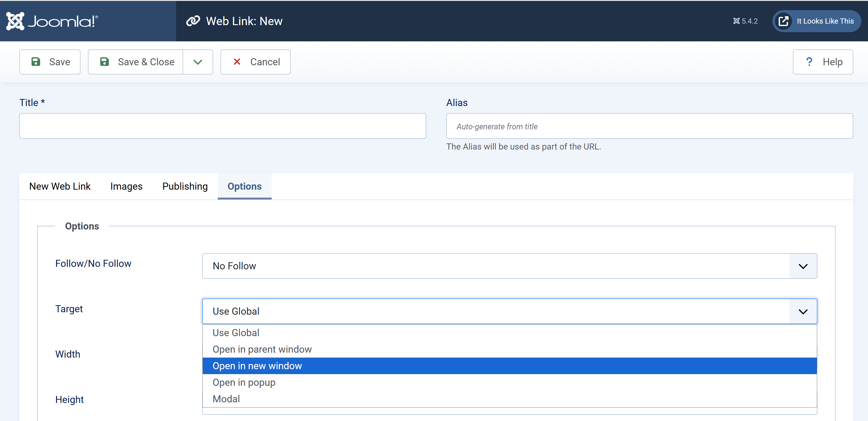Viewport: 868px width, 421px height.
Task: Choose 'Open in popup' option
Action: click(244, 382)
